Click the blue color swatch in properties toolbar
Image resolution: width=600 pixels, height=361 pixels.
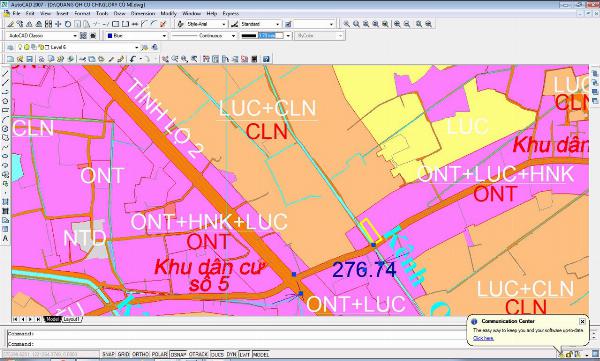pyautogui.click(x=110, y=36)
